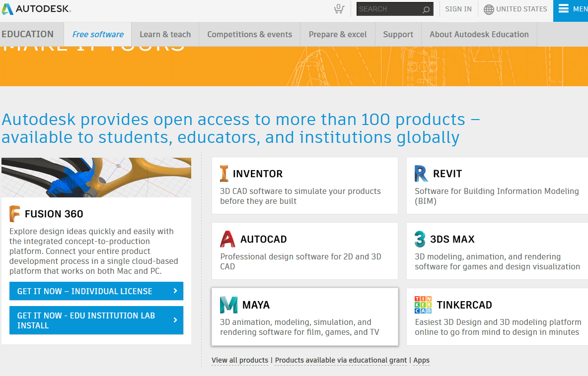This screenshot has height=376, width=588.
Task: Click the Maya title text
Action: [x=256, y=305]
